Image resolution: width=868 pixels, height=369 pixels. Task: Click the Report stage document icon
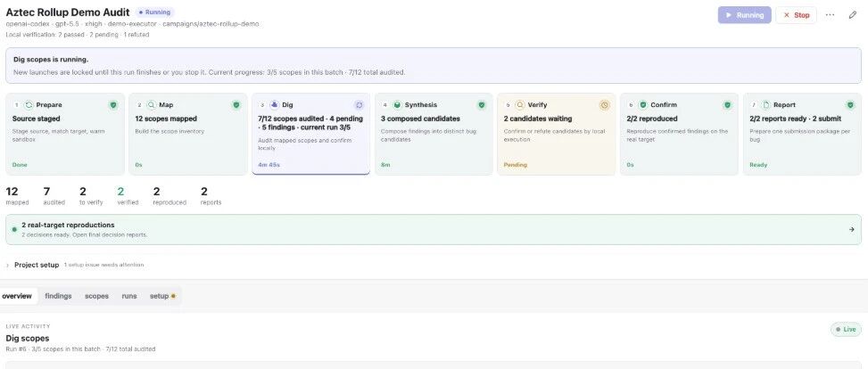point(766,104)
